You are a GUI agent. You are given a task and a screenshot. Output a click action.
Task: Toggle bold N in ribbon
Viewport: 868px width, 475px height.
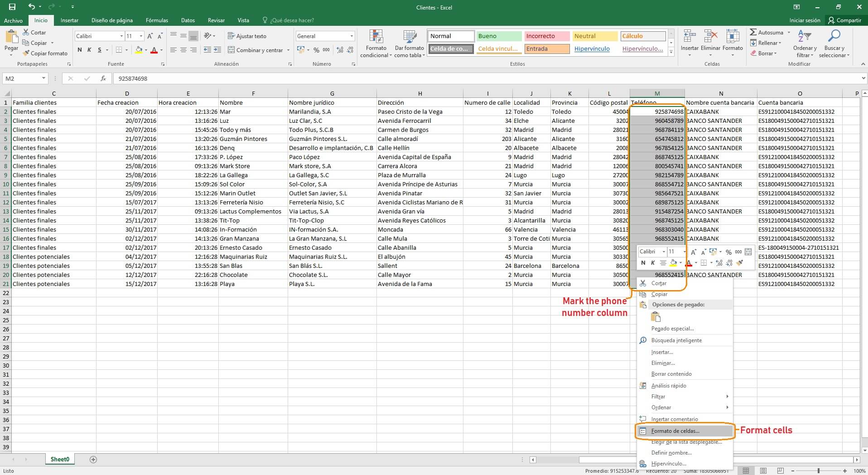pos(80,50)
